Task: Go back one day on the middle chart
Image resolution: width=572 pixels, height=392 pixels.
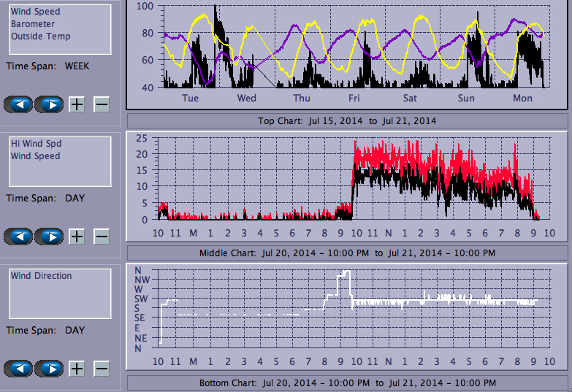Action: point(18,237)
